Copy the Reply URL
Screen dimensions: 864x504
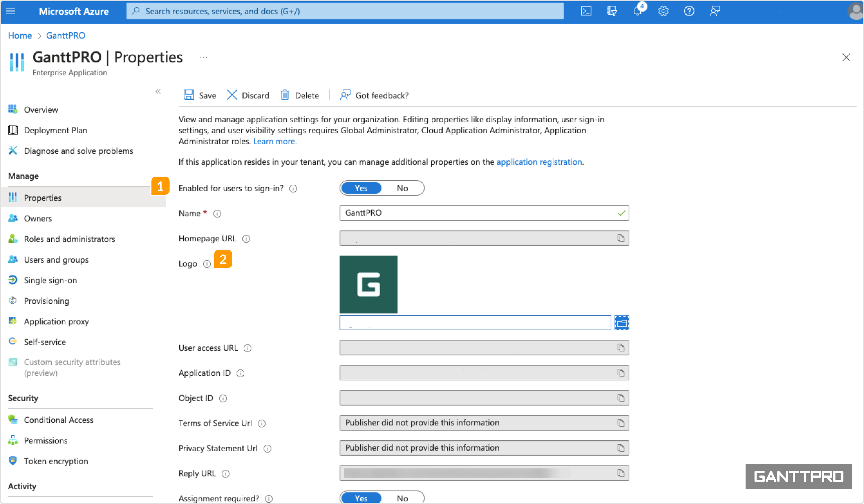[621, 473]
